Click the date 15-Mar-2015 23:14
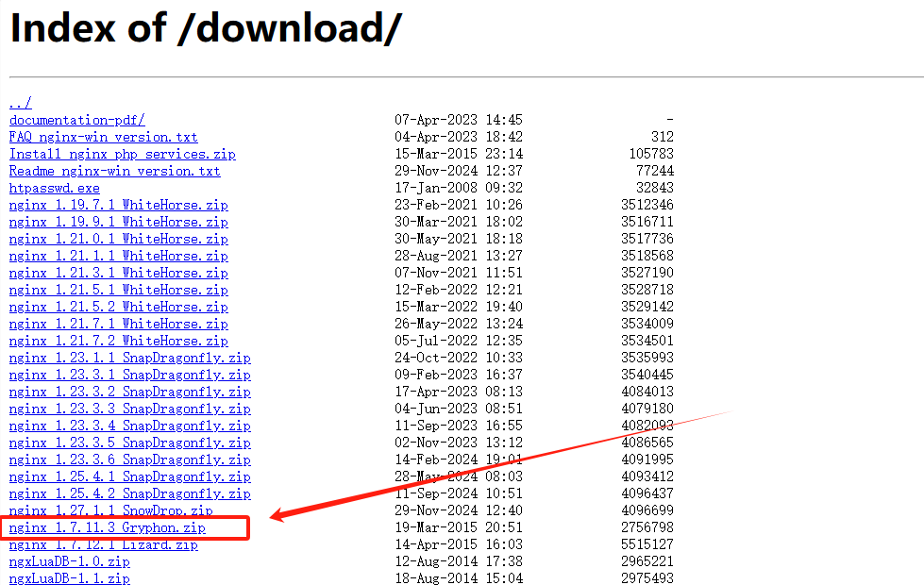The width and height of the screenshot is (924, 585). point(459,155)
